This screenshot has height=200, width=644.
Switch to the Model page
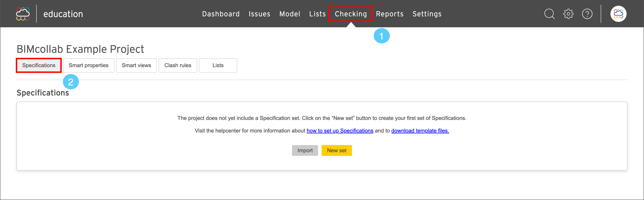290,14
